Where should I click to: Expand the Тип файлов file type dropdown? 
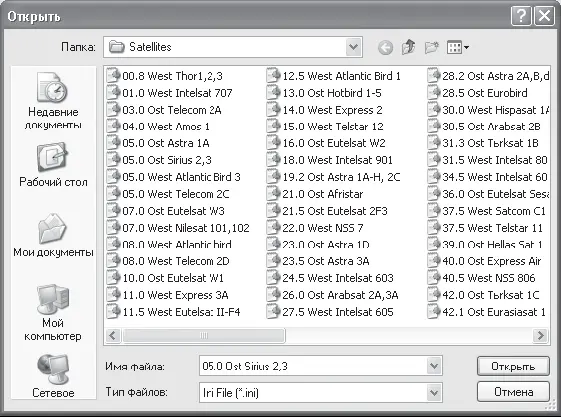point(434,393)
